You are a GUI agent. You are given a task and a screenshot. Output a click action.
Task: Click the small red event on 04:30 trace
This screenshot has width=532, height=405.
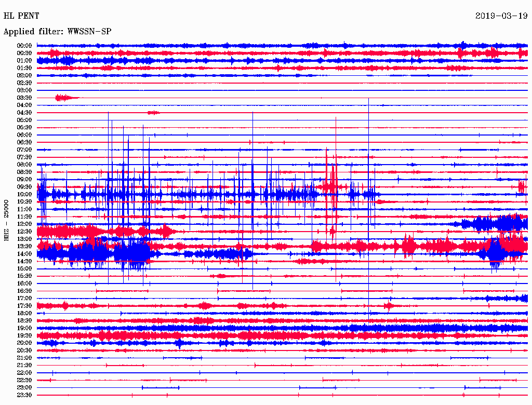coord(153,113)
